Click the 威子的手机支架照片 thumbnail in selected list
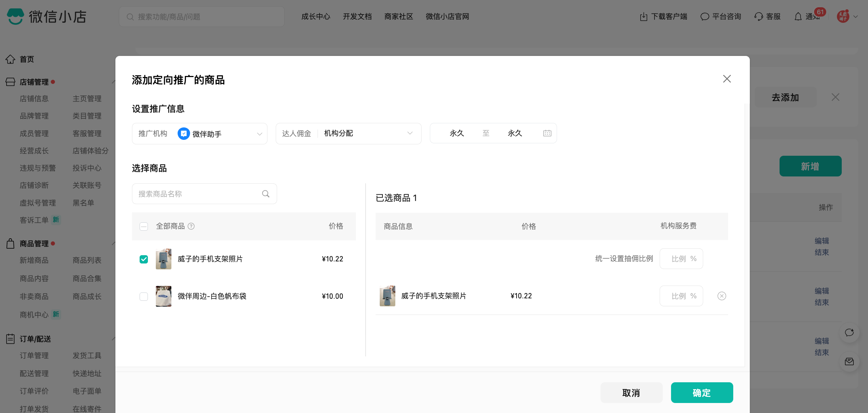The height and width of the screenshot is (413, 868). click(387, 296)
